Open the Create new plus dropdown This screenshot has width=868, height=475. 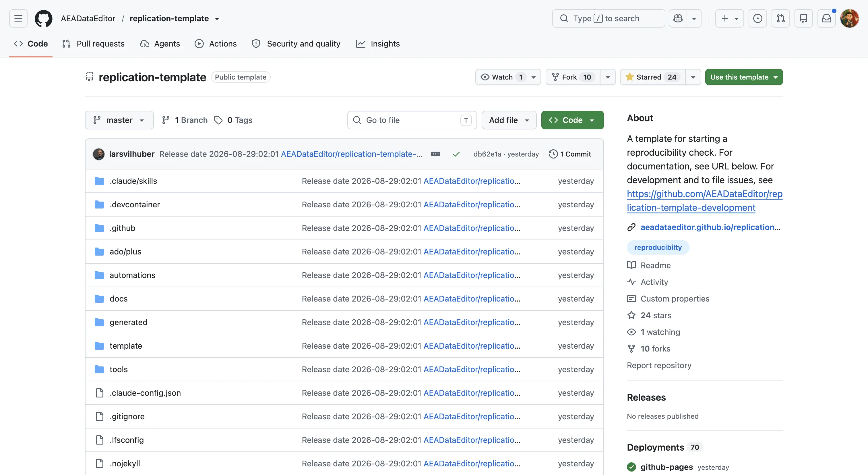point(730,18)
